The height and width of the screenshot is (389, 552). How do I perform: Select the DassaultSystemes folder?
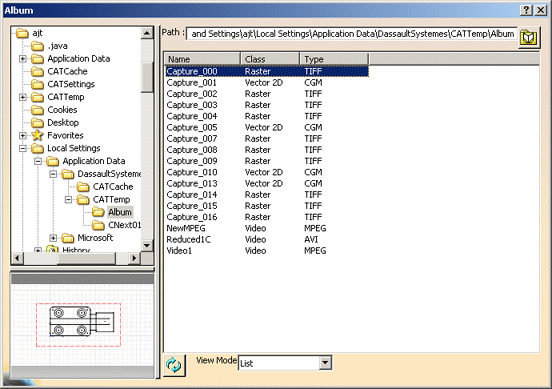pyautogui.click(x=101, y=174)
